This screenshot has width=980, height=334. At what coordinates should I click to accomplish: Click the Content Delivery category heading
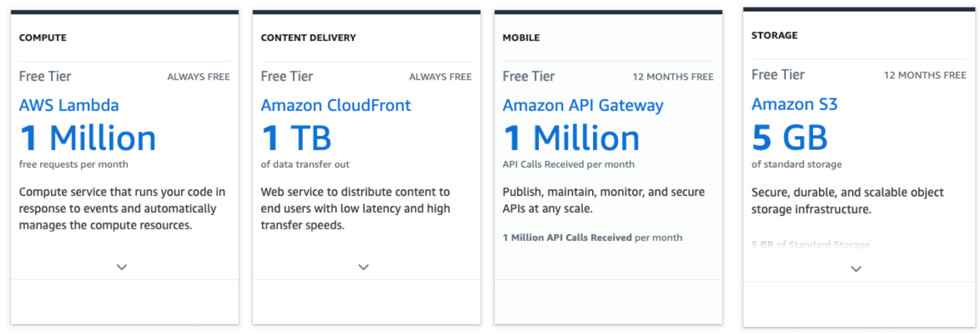click(x=308, y=37)
